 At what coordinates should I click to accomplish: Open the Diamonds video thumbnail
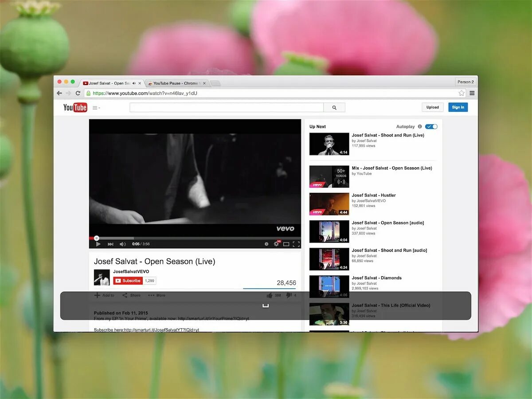click(x=329, y=286)
